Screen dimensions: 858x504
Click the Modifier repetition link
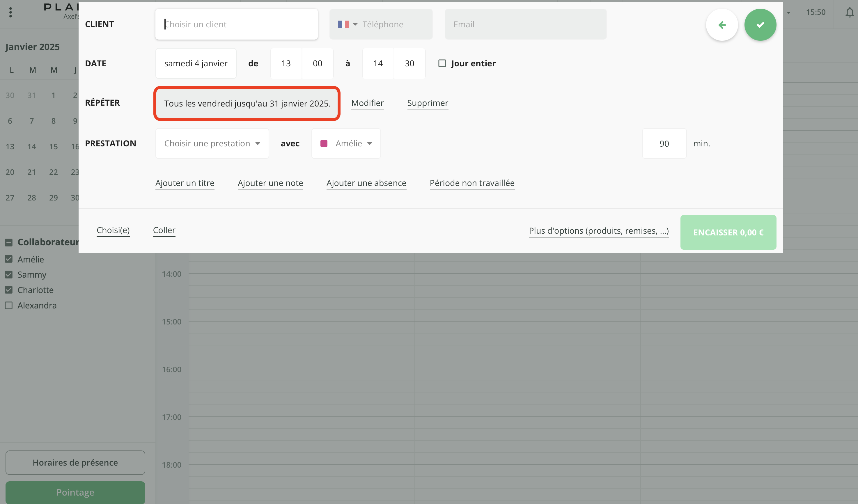[x=367, y=103]
